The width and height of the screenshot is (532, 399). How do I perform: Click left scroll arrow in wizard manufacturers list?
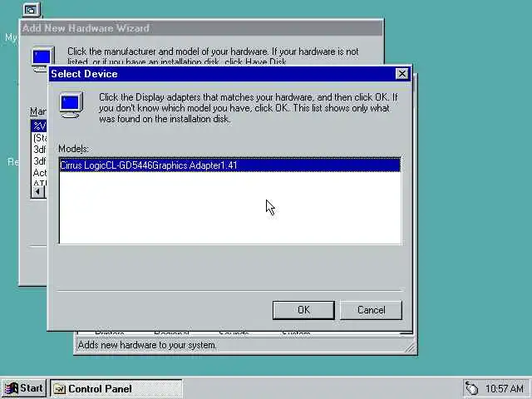pos(37,192)
